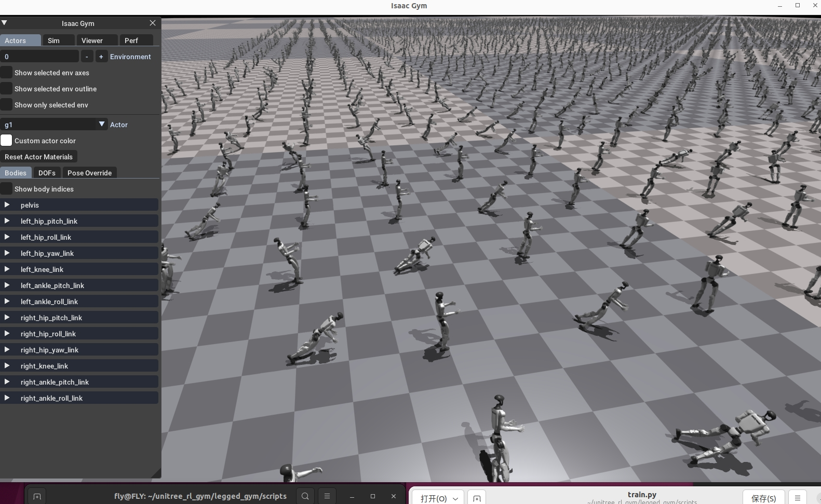Select the Bodies sub-tab
The image size is (821, 504).
(16, 173)
